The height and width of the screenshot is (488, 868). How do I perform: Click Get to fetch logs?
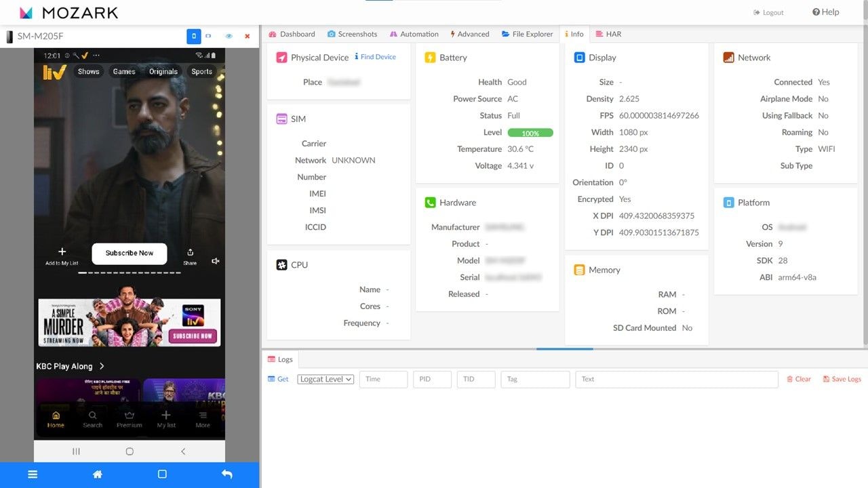pos(278,379)
